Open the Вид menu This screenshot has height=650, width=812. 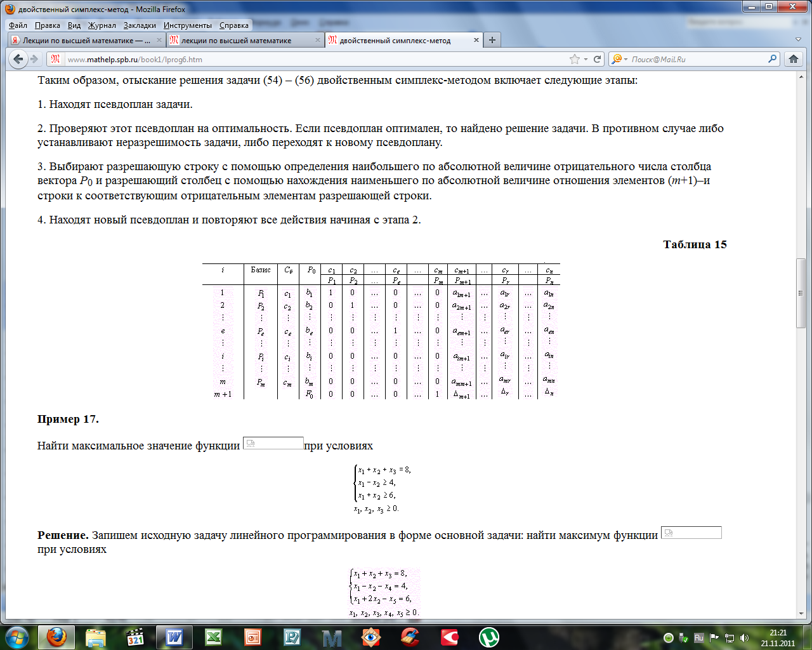pyautogui.click(x=74, y=25)
